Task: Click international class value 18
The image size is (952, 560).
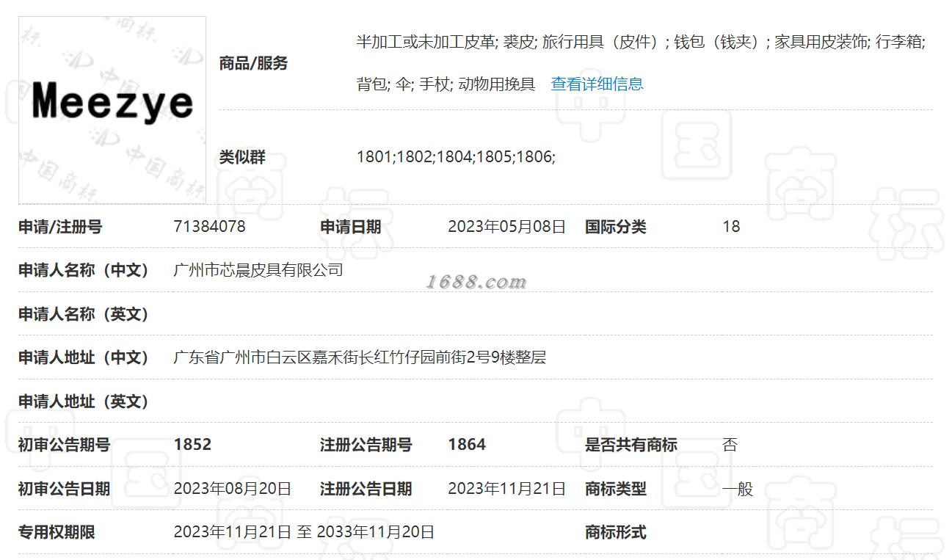Action: [x=731, y=227]
